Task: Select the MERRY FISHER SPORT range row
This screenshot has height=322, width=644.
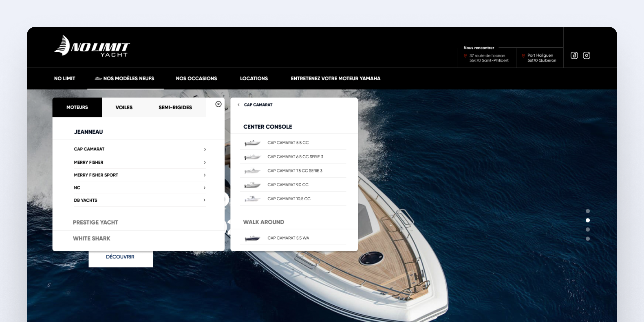Action: [x=140, y=175]
